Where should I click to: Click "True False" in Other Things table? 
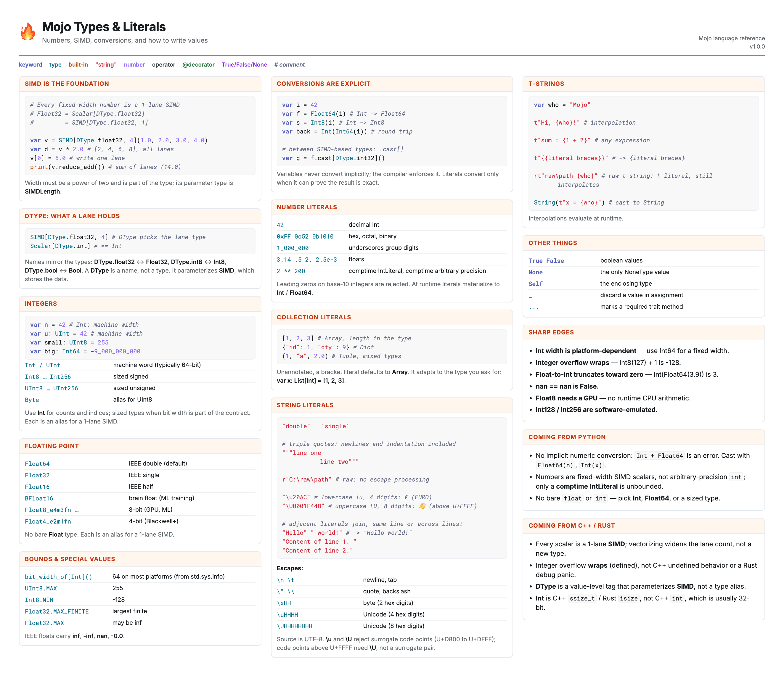(546, 261)
